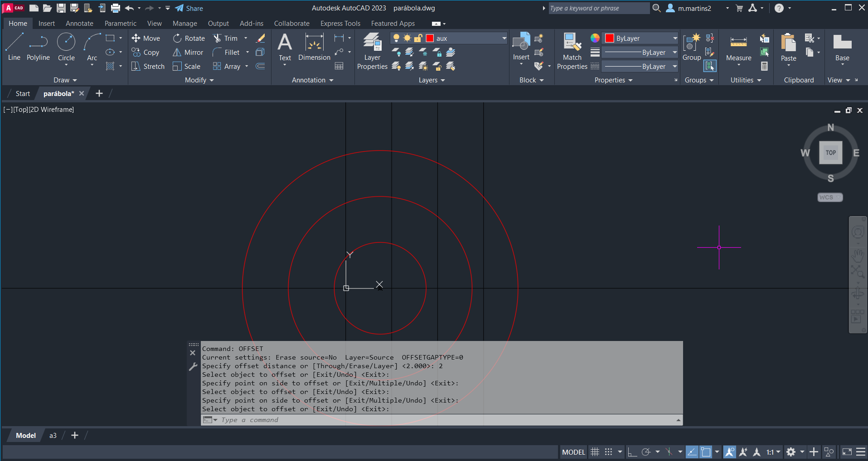Screen dimensions: 868x461
Task: Switch to the Annotate ribbon tab
Action: 79,24
